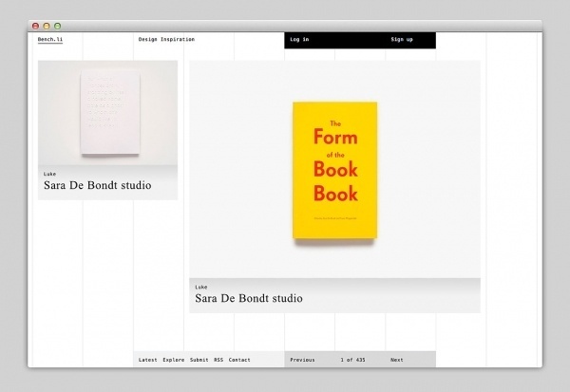Screen dimensions: 570x392
Task: Go to Latest in footer navigation
Action: 147,360
